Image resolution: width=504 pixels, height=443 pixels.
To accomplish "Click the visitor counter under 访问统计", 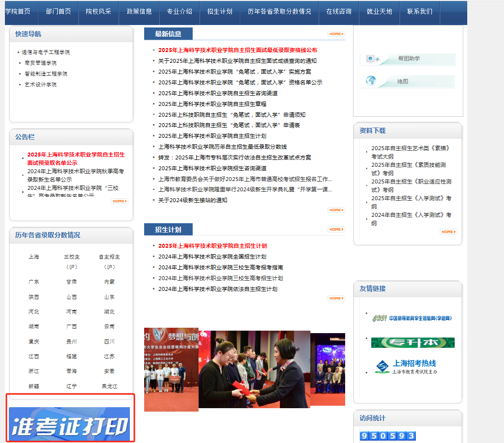I will click(x=387, y=436).
